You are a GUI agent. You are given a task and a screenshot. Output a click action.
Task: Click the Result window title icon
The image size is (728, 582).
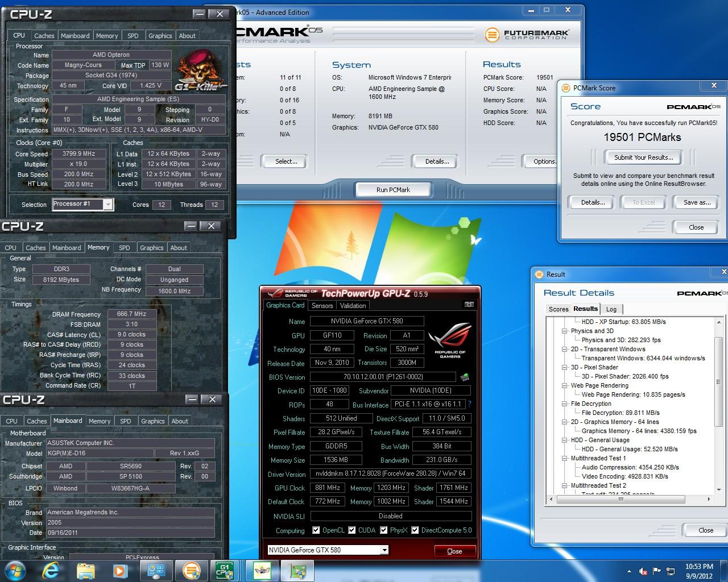point(539,274)
